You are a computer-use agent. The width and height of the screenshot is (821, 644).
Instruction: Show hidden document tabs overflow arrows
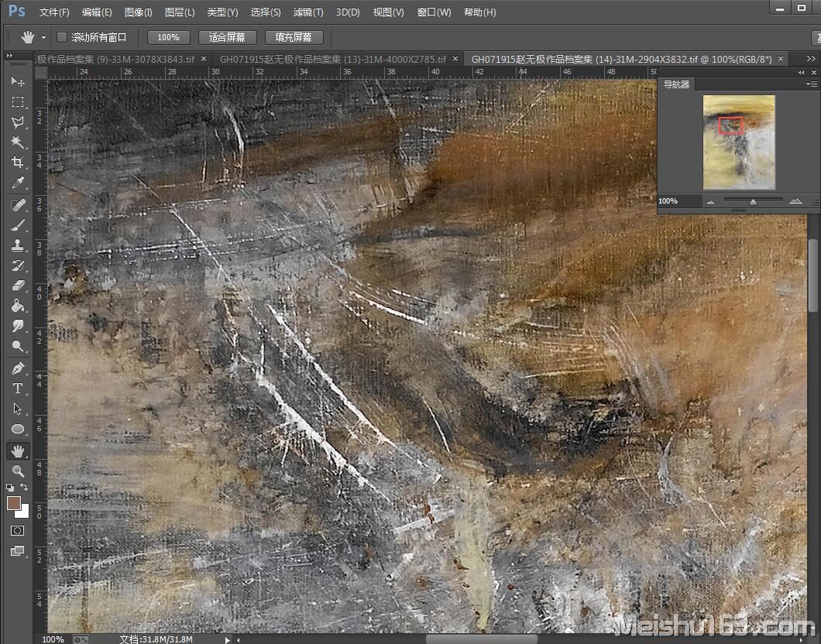pos(811,59)
